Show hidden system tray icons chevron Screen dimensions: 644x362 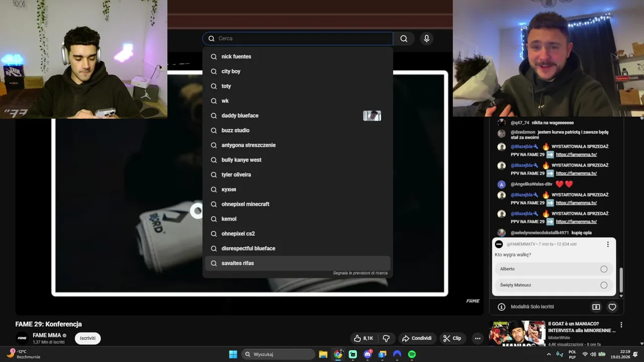point(548,354)
